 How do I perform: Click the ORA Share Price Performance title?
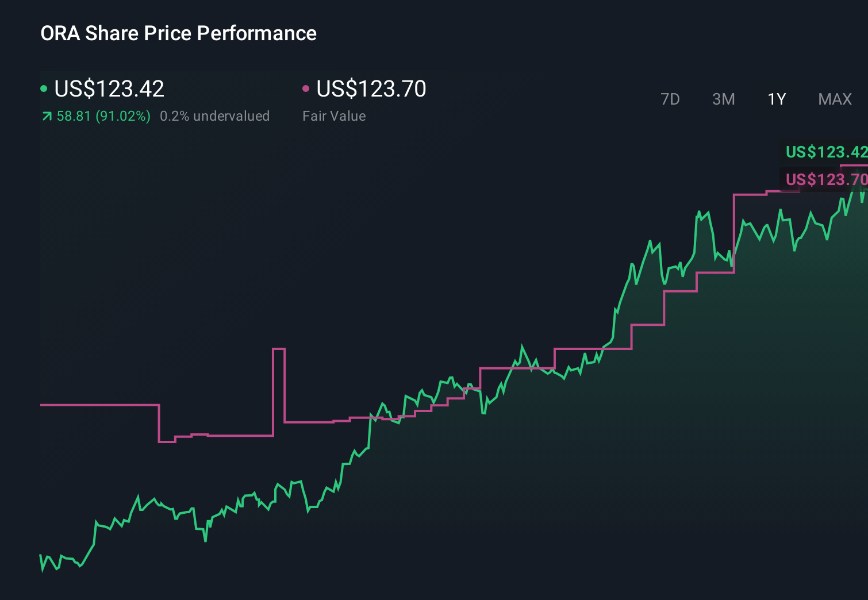point(178,33)
